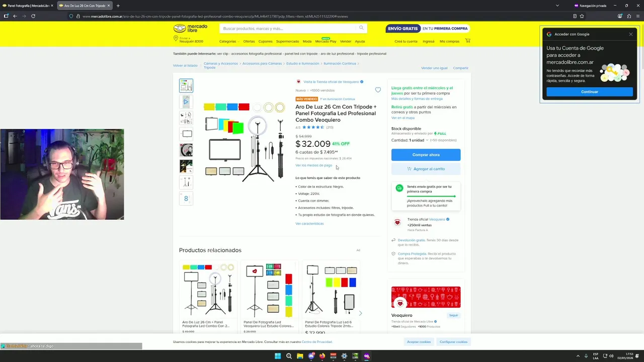Switch to Panel Fotografía browser tab

[28, 6]
